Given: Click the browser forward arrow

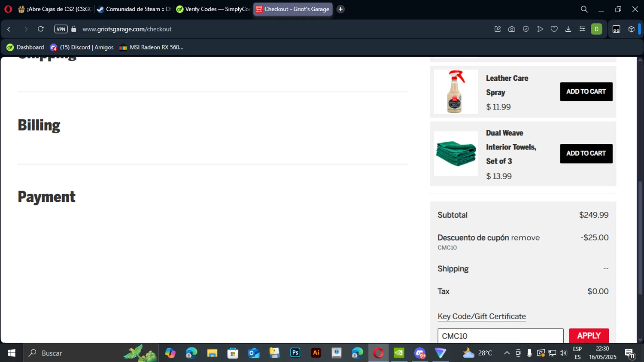Looking at the screenshot, I should [x=26, y=29].
